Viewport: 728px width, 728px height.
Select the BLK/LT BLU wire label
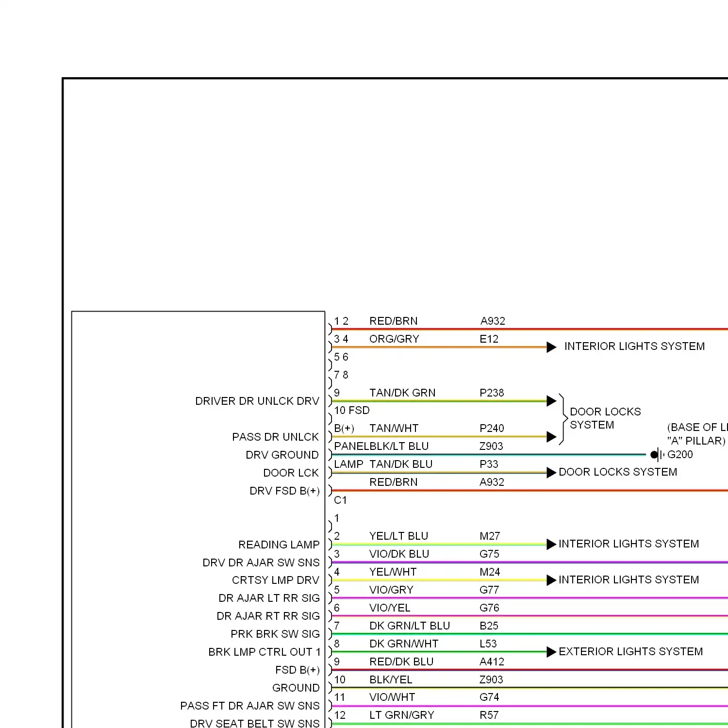pyautogui.click(x=399, y=446)
